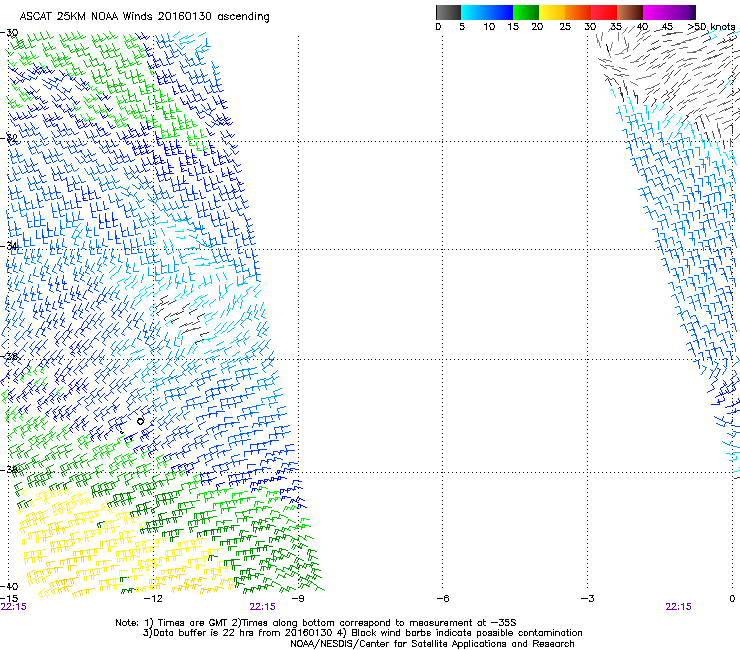Viewport: 740px width, 650px height.
Task: Click the gray 0-5 knots legend swatch
Action: tap(448, 12)
